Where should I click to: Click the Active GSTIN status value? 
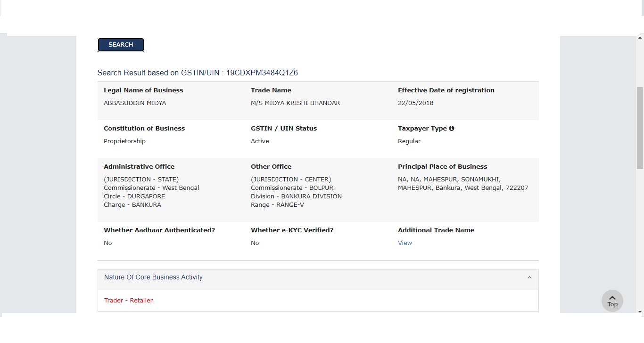pyautogui.click(x=260, y=141)
